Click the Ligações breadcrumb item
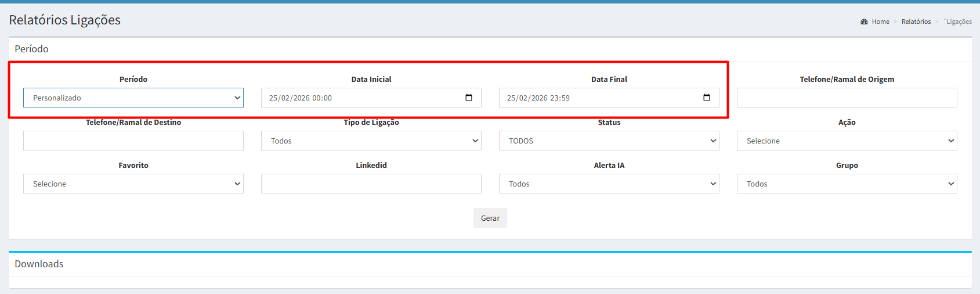 (959, 21)
